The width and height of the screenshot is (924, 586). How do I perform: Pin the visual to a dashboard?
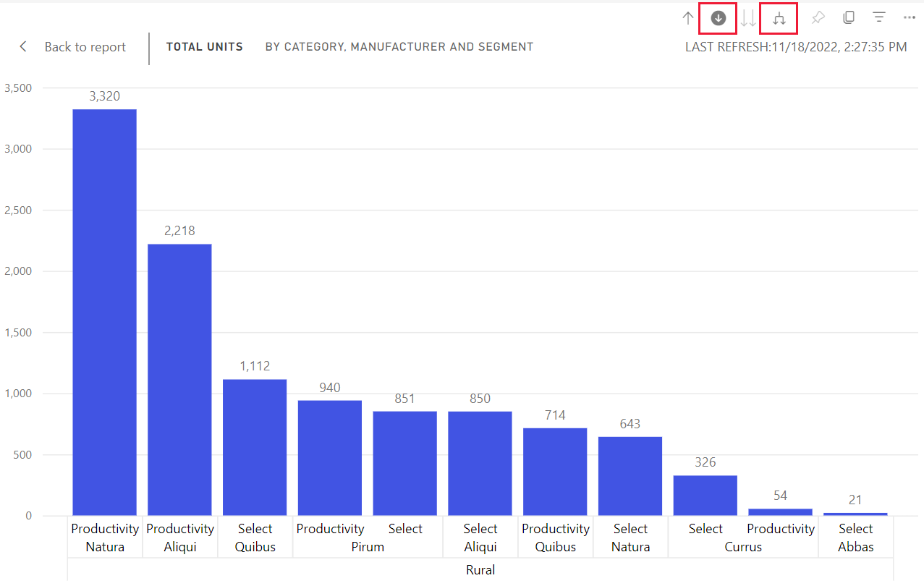click(818, 18)
